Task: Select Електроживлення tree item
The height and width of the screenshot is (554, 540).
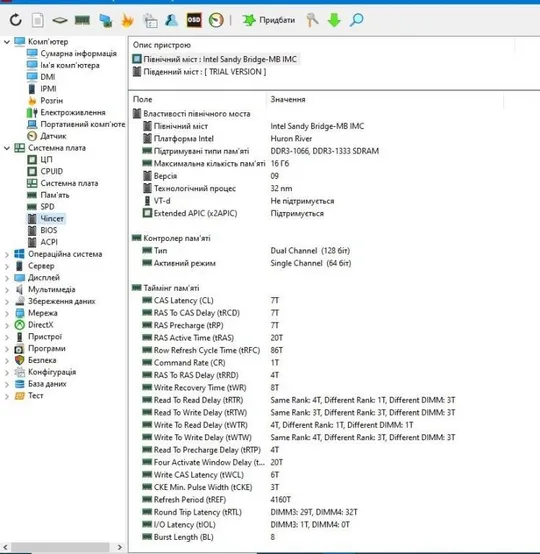Action: coord(72,112)
